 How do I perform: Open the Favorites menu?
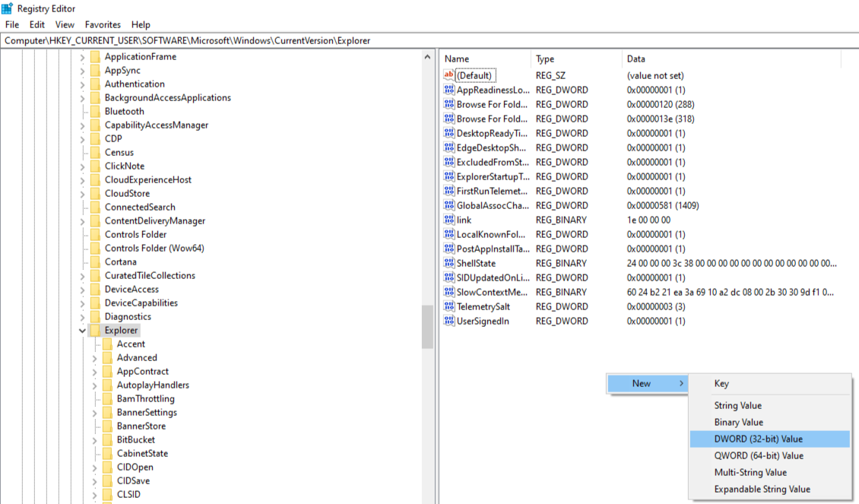click(103, 24)
